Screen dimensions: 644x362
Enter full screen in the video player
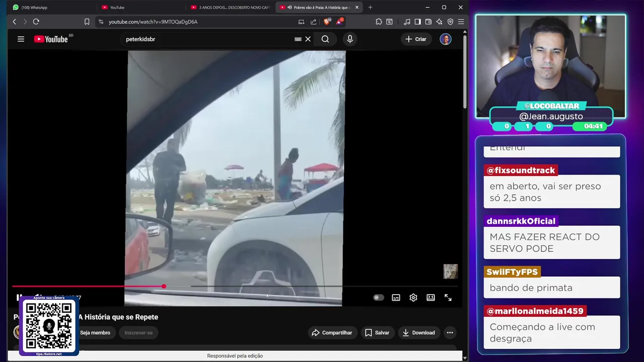tap(448, 298)
